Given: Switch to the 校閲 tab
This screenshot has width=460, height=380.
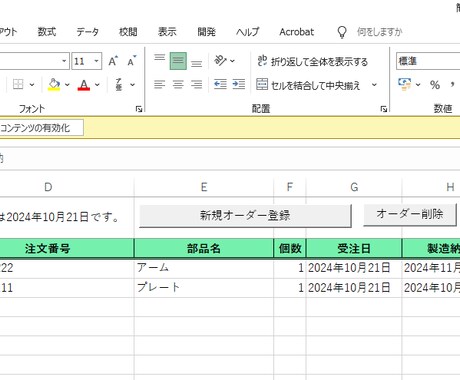Looking at the screenshot, I should [x=128, y=32].
